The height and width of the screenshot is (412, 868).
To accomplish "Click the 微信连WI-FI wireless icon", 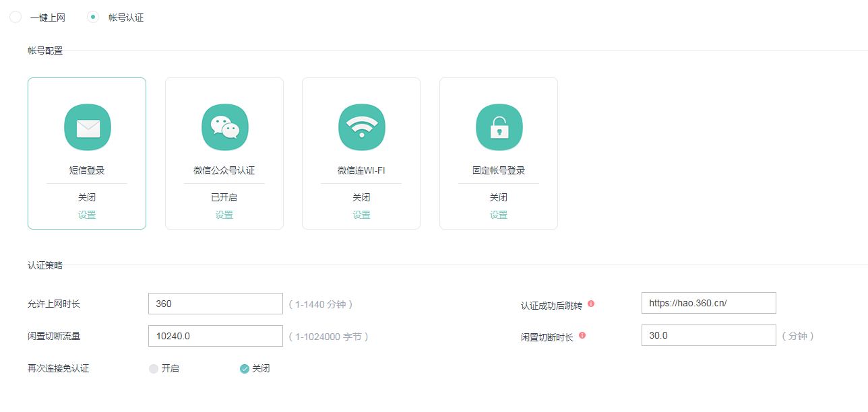I will [x=361, y=127].
